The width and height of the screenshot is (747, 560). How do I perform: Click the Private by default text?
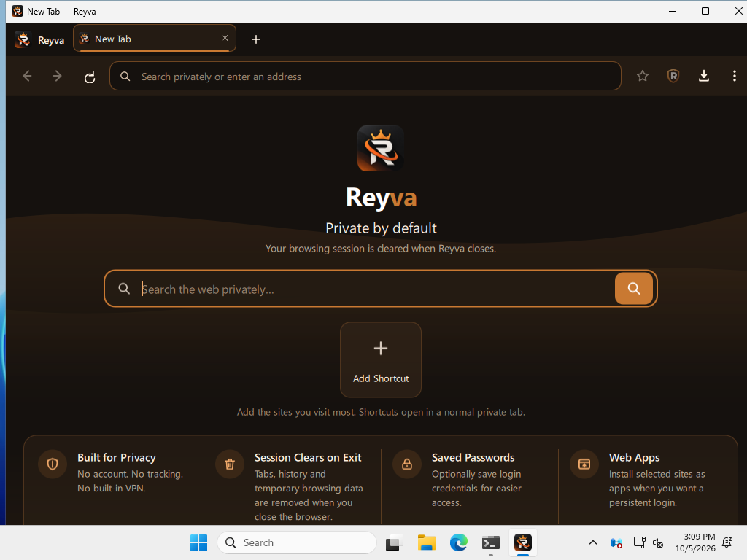381,228
